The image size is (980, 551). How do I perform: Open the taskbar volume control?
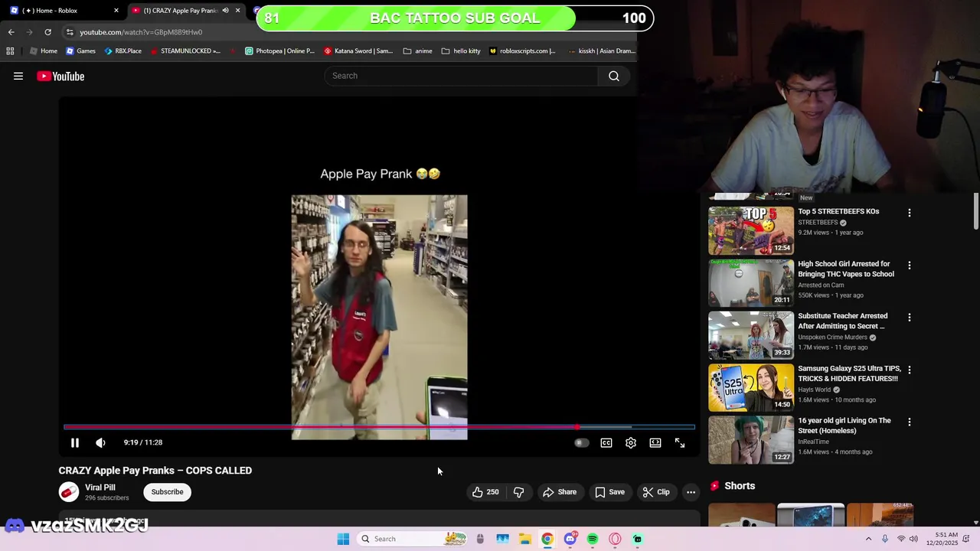(913, 539)
